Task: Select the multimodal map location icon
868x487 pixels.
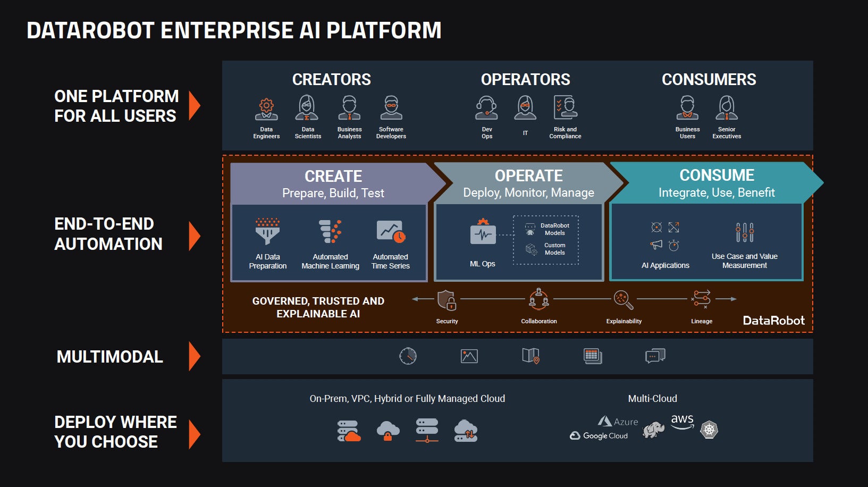Action: (530, 356)
